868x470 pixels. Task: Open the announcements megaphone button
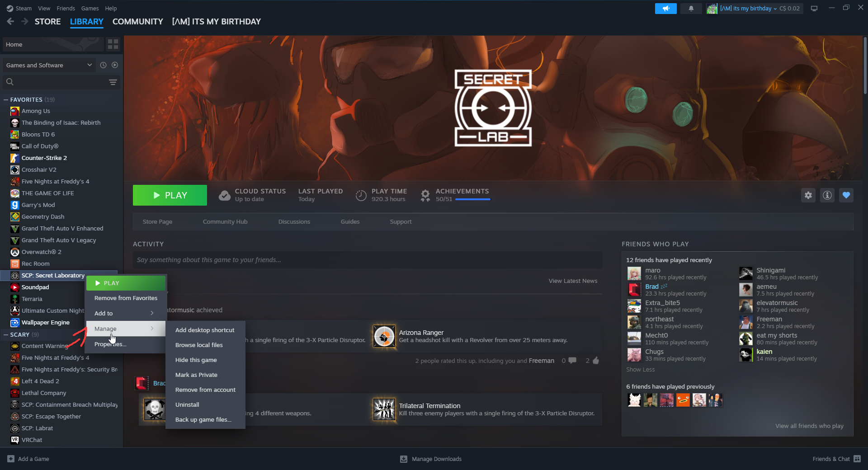coord(665,8)
